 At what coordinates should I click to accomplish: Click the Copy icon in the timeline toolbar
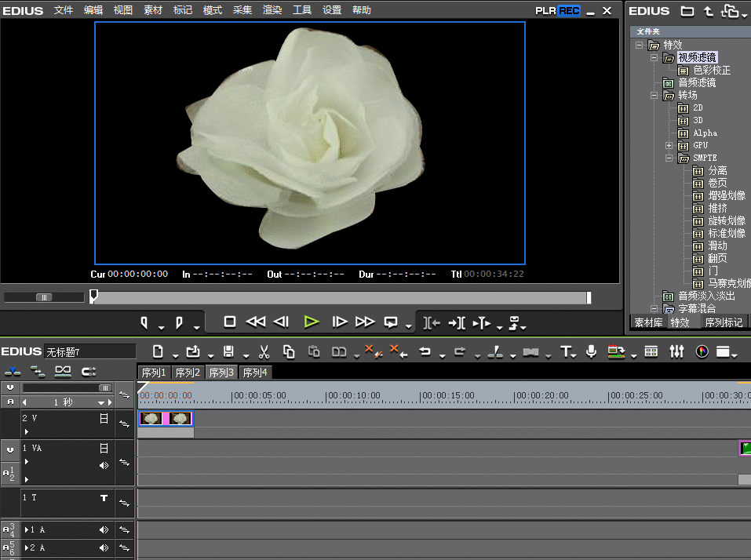pyautogui.click(x=289, y=352)
